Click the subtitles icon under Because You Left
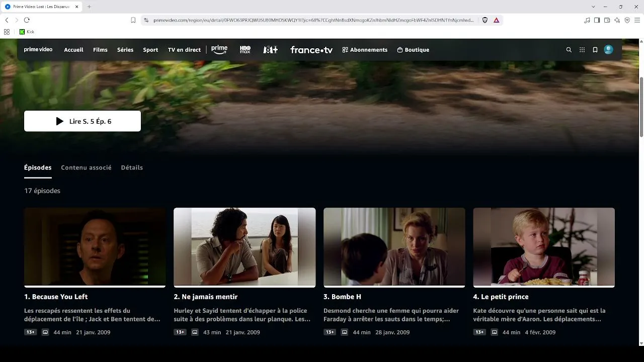The image size is (644, 362). click(x=45, y=332)
